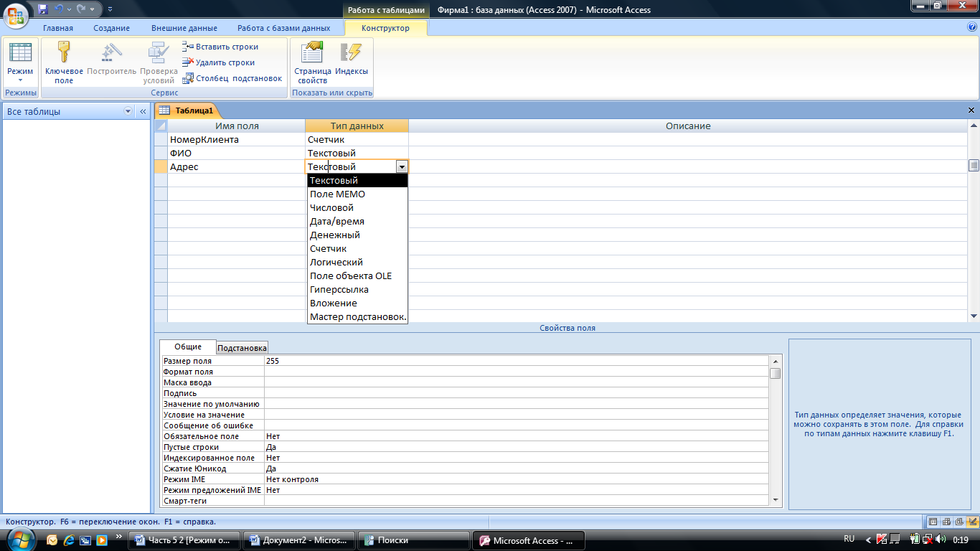
Task: Click the Адрес field name cell
Action: [x=236, y=166]
